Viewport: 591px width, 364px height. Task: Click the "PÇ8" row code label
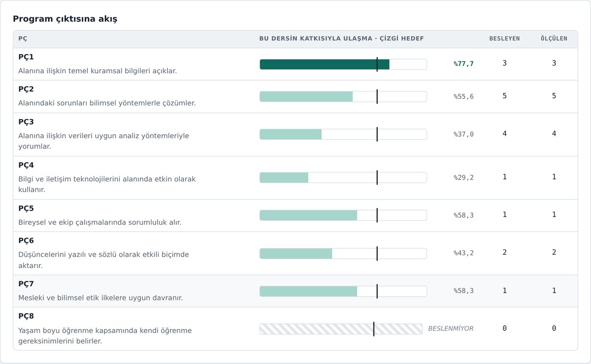26,316
